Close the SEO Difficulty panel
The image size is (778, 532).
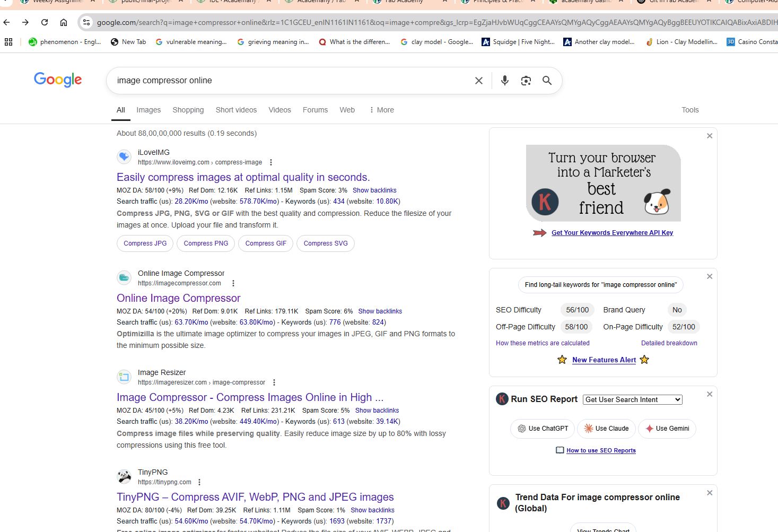[x=710, y=276]
